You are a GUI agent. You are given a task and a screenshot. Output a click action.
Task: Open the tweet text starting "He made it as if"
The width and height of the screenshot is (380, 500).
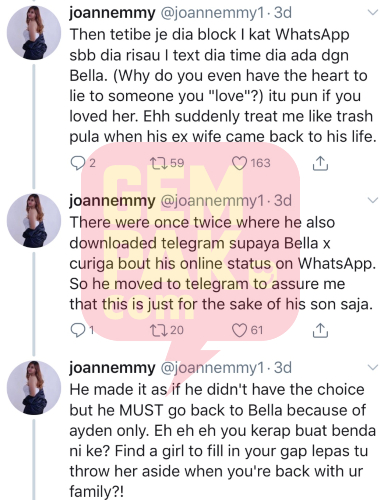(x=222, y=441)
